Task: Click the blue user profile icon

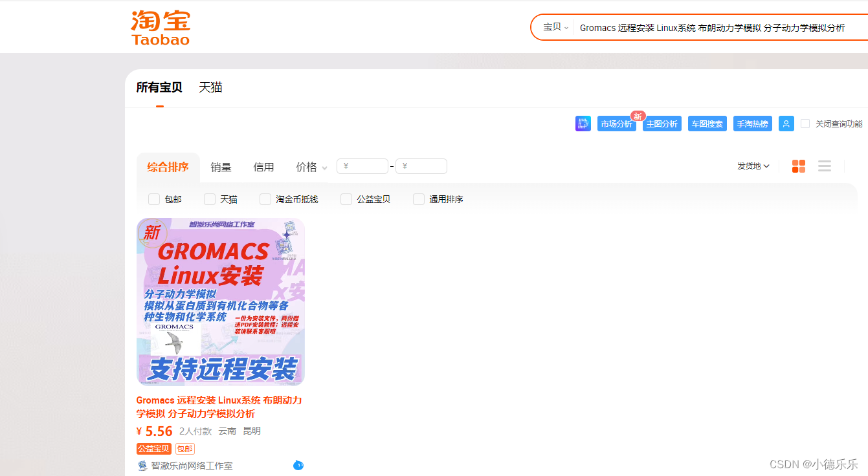Action: pos(786,124)
